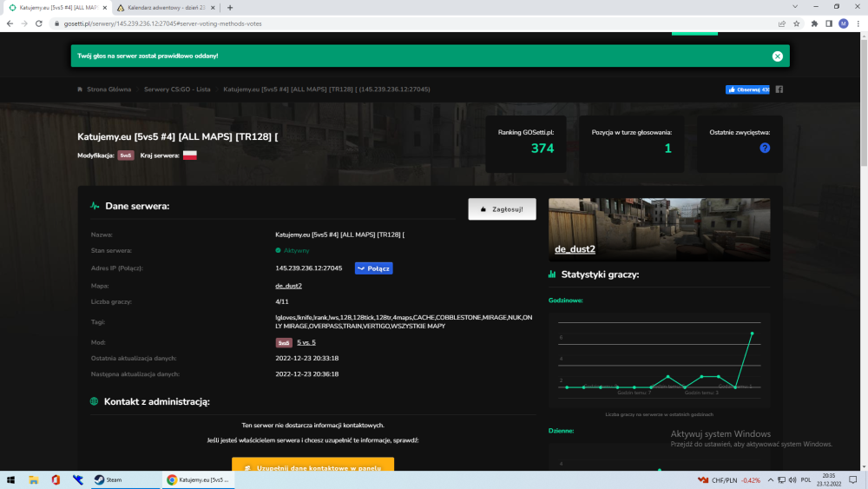The height and width of the screenshot is (489, 868).
Task: Open the Chrome profile avatar
Action: [843, 23]
